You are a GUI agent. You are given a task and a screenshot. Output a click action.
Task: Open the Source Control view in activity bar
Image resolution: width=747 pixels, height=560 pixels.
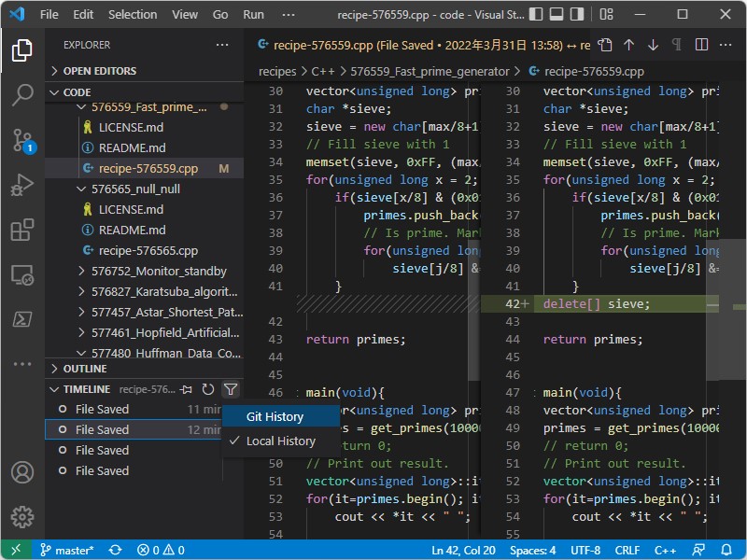pyautogui.click(x=22, y=140)
